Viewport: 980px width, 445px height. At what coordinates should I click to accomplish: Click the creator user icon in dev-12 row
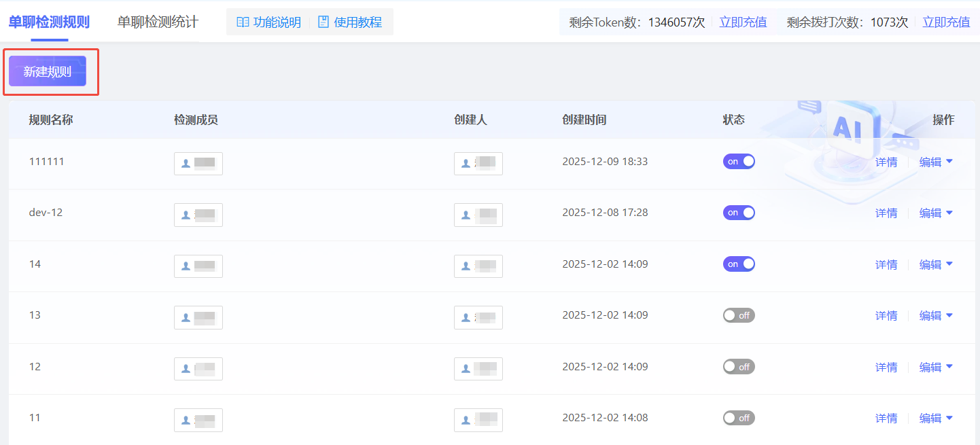[466, 215]
